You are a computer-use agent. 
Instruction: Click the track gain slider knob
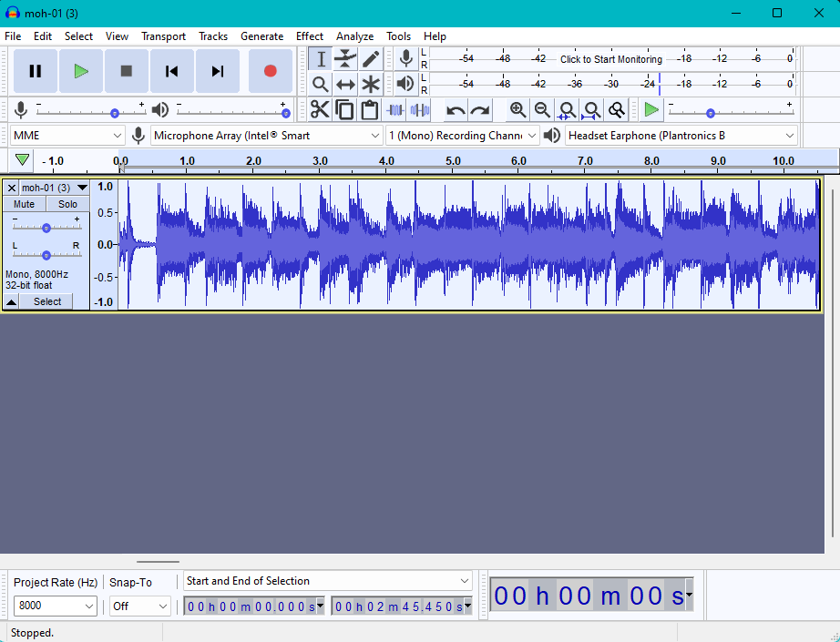pyautogui.click(x=46, y=228)
